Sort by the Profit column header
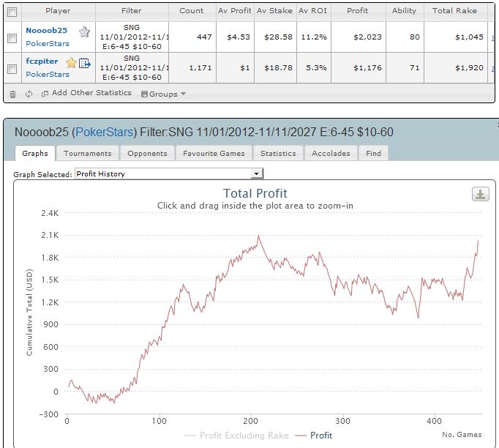The image size is (499, 448). 358,11
